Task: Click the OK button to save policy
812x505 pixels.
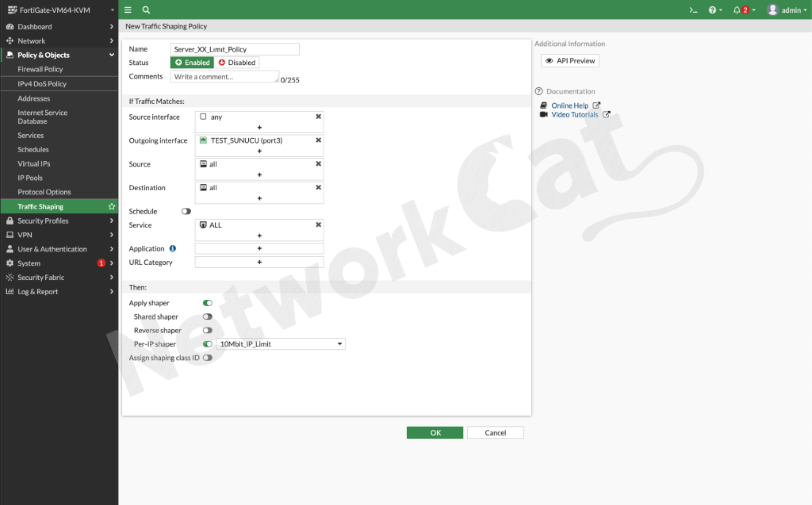Action: pyautogui.click(x=434, y=432)
